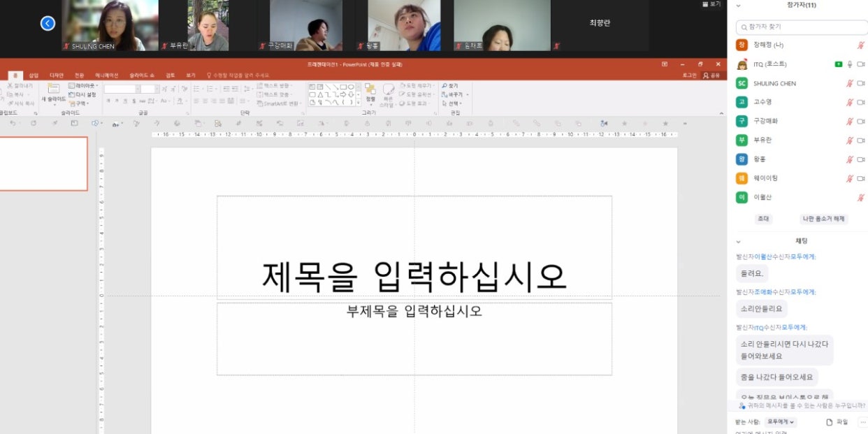Viewport: 868px width, 434px height.
Task: Click the 최향란 video tile
Action: coord(600,25)
